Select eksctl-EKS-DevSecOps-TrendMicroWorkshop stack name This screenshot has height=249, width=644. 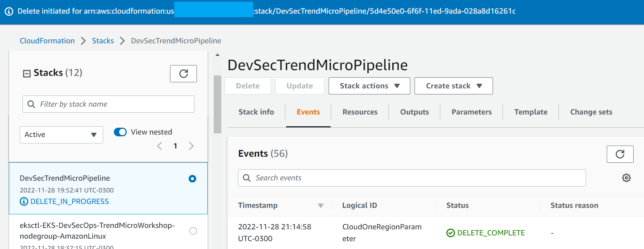(x=97, y=231)
